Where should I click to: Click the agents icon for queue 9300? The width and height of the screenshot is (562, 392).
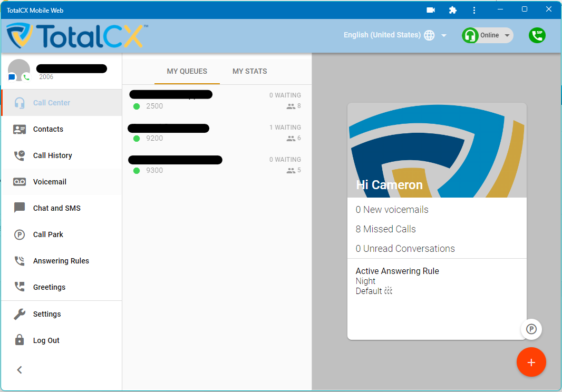click(290, 171)
